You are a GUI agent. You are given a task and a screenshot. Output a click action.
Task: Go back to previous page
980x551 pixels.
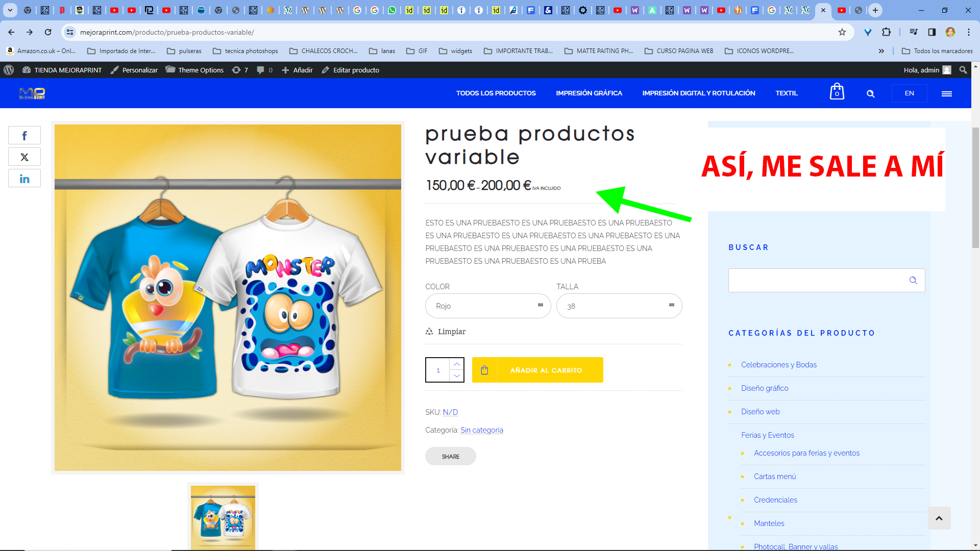11,32
